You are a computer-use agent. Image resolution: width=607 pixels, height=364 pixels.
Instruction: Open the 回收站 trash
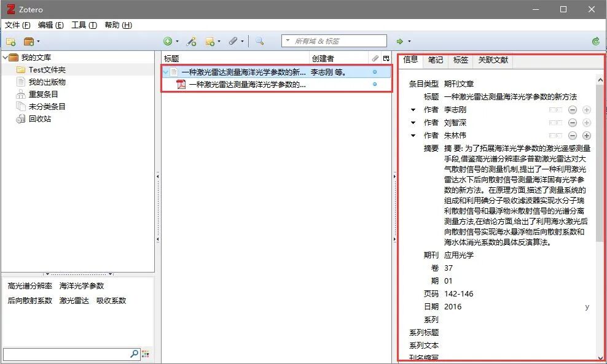pos(39,118)
